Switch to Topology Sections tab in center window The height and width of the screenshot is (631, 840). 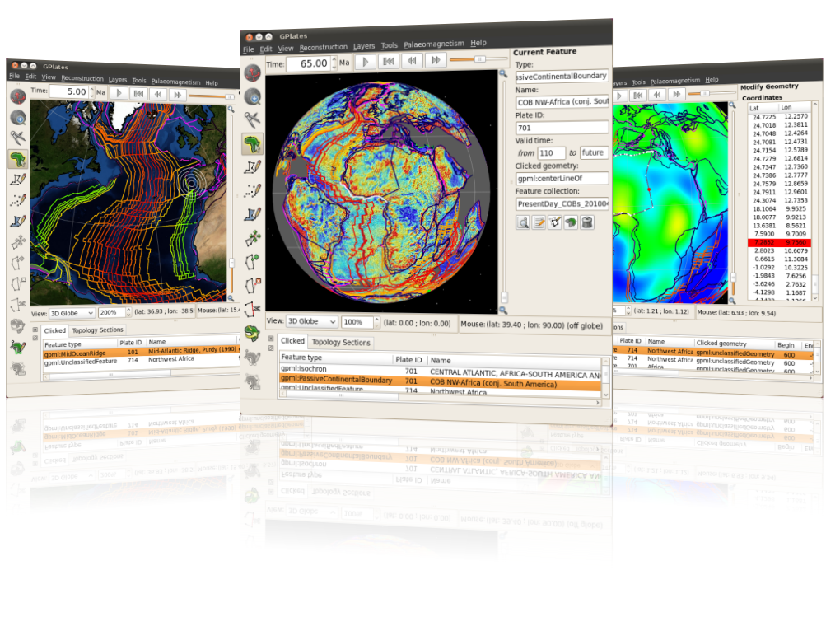341,342
